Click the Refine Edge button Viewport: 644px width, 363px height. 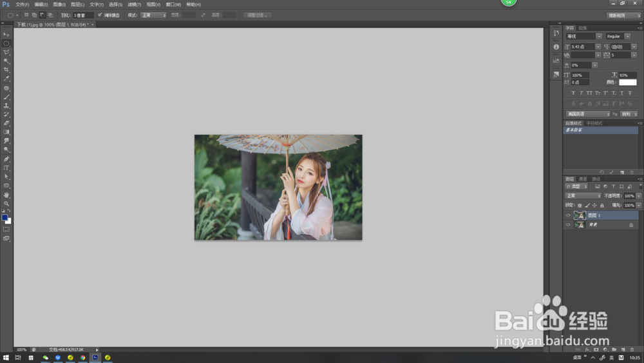tap(257, 15)
